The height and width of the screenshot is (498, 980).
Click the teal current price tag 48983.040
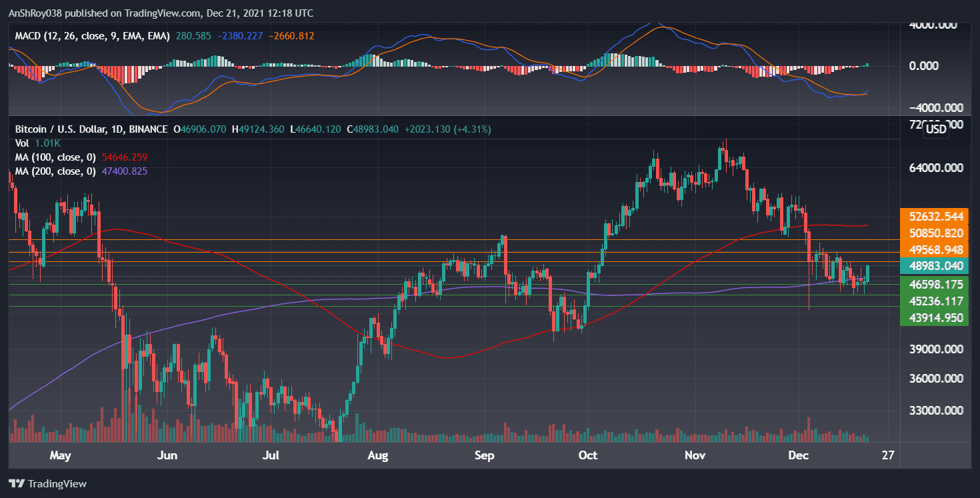click(933, 265)
